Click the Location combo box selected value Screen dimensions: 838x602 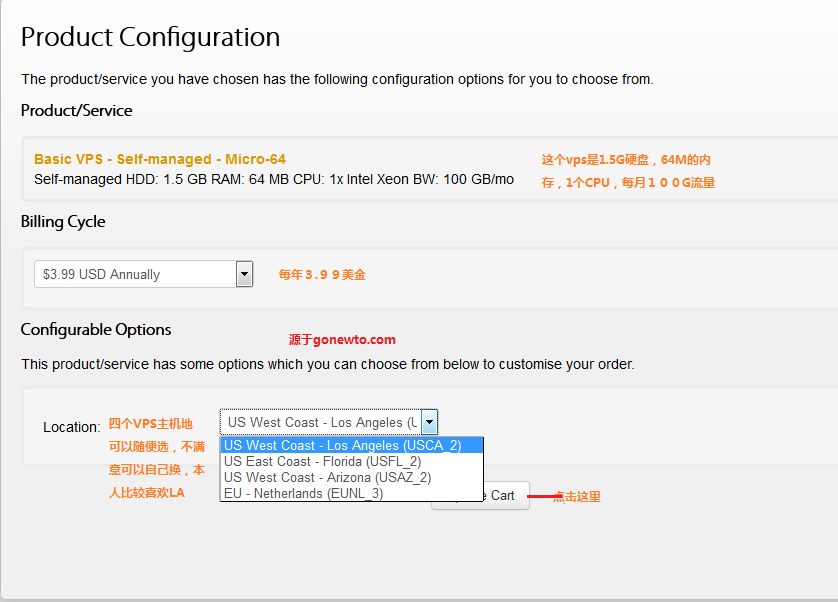point(321,422)
